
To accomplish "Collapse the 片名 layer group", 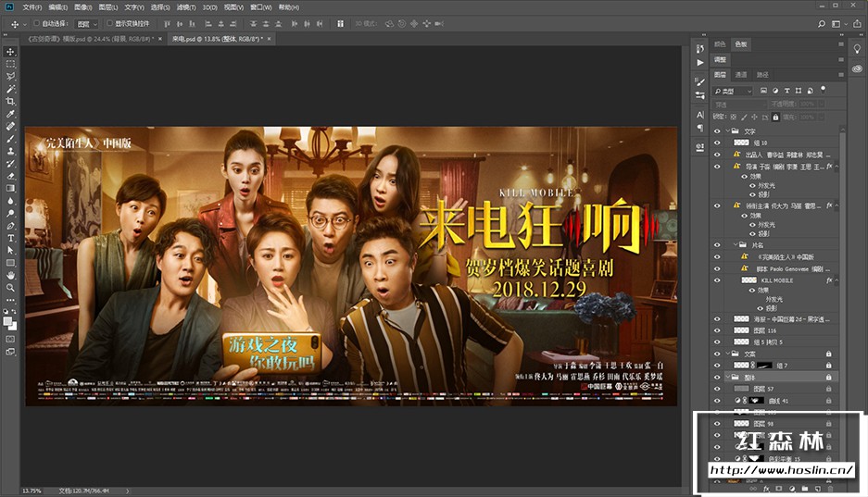I will [736, 245].
